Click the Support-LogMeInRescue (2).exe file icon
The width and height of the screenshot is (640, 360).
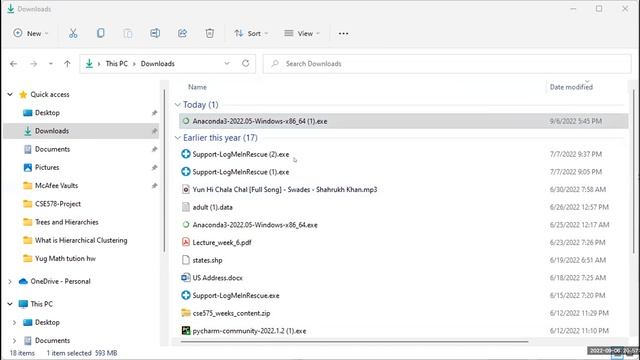click(186, 154)
